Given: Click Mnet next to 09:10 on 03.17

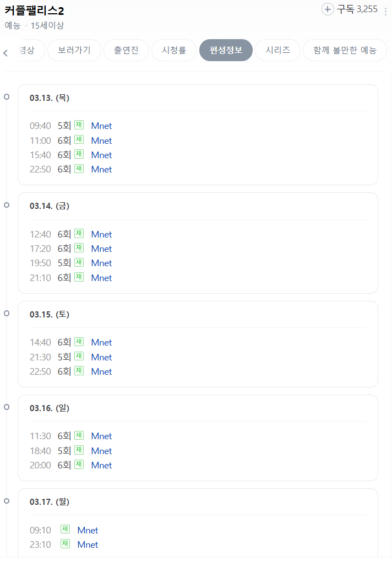Looking at the screenshot, I should (x=87, y=530).
